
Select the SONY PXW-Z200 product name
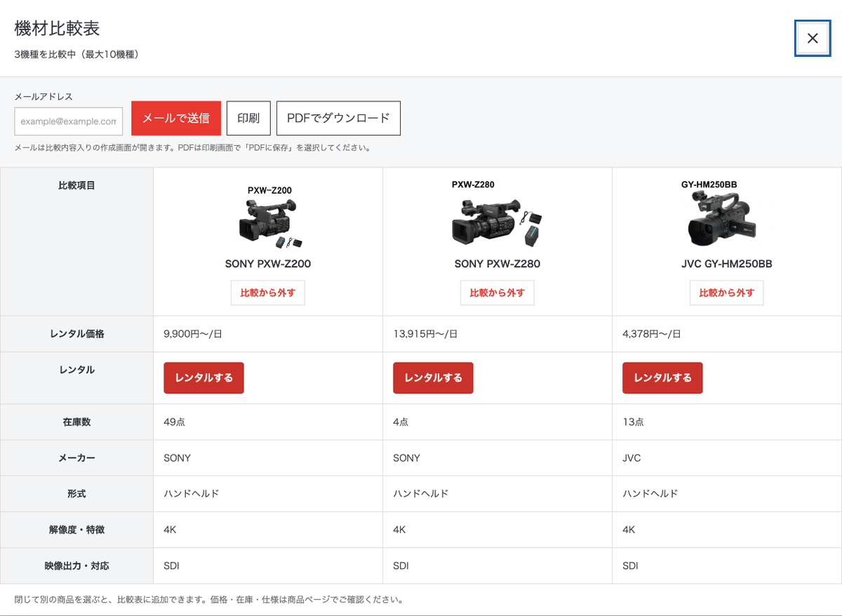pos(268,264)
